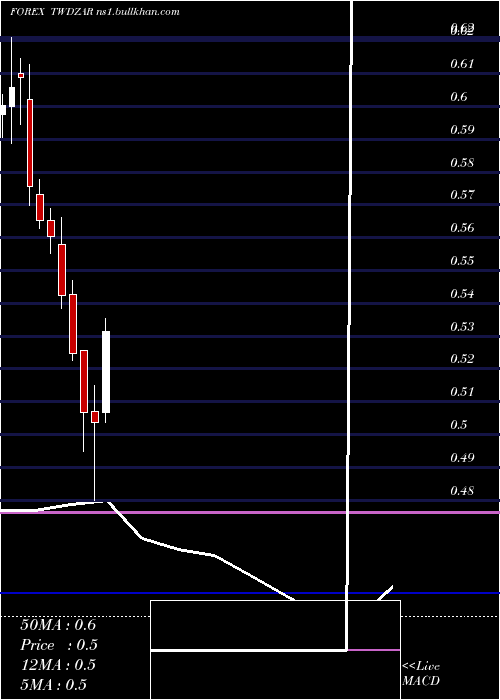Click the 0.6 price axis label
This screenshot has width=500, height=700.
(459, 96)
